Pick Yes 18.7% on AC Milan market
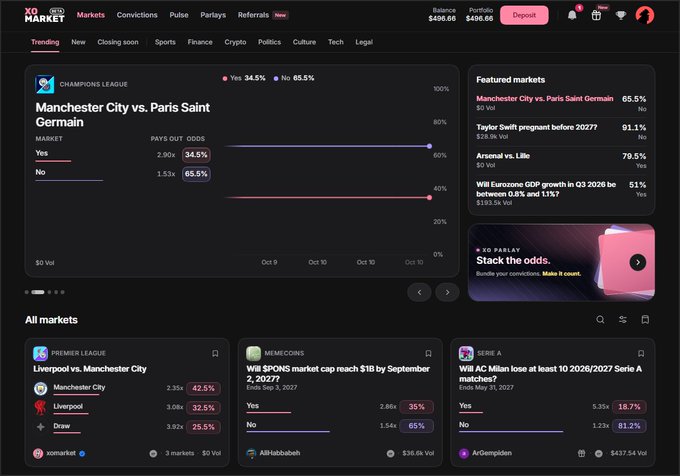680x476 pixels. [x=629, y=407]
